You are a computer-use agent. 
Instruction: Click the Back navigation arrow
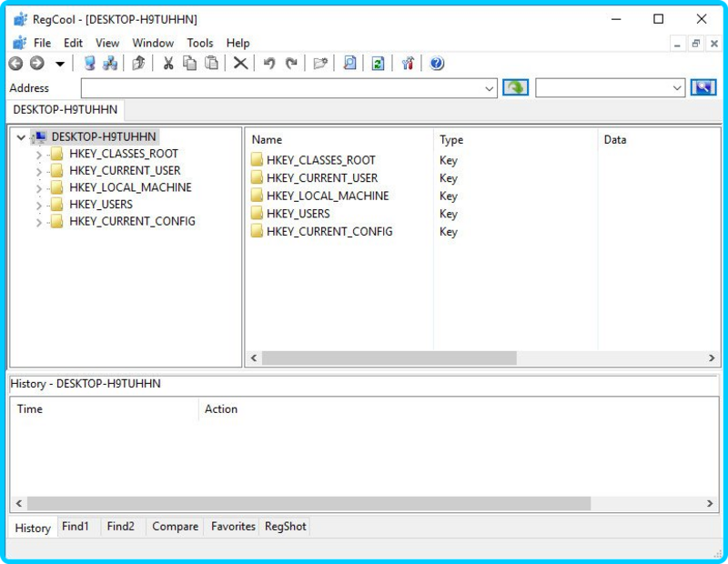pyautogui.click(x=15, y=63)
